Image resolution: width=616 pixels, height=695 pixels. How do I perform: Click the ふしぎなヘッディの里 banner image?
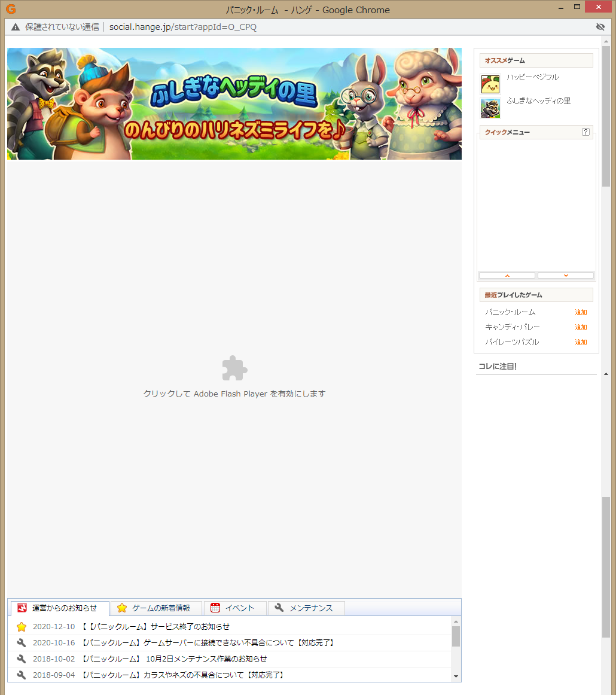click(x=234, y=103)
